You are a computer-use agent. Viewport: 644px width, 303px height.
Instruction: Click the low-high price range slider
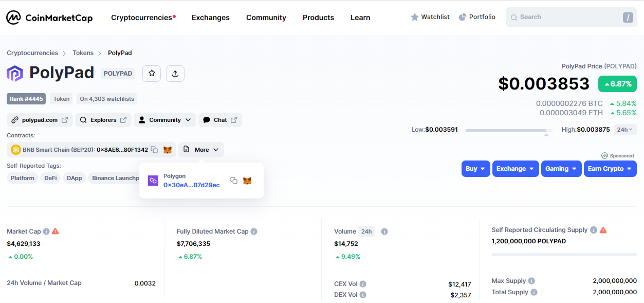click(x=509, y=131)
